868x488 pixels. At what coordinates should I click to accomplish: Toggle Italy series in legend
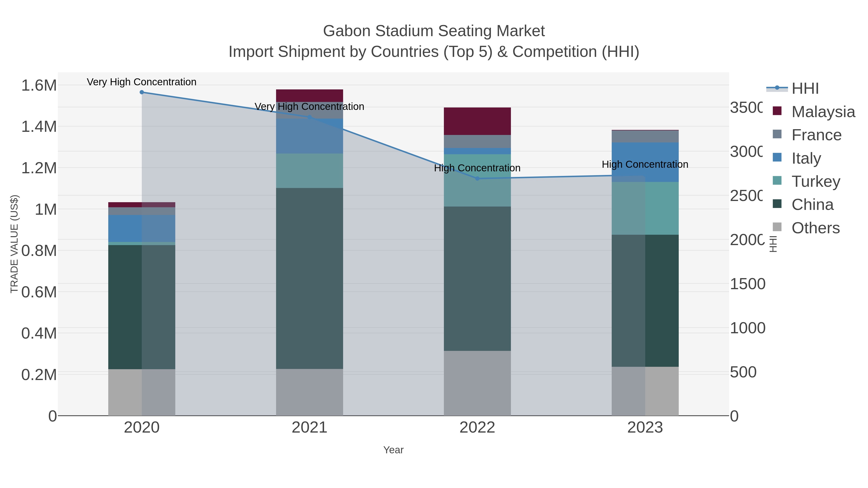[x=797, y=158]
